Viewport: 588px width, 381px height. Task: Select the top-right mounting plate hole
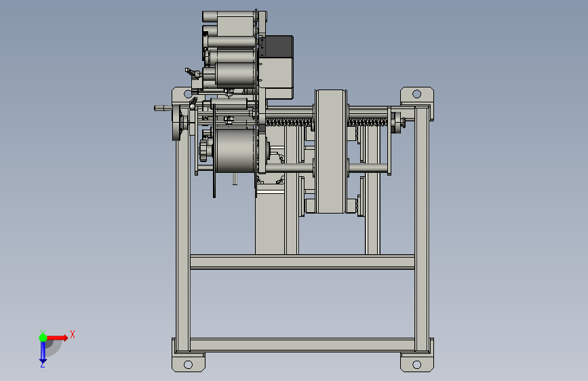(x=416, y=94)
